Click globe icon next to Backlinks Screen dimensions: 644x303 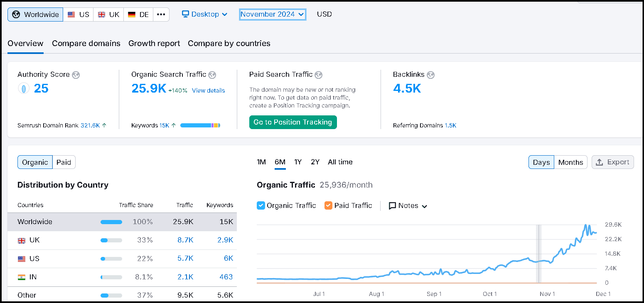430,75
